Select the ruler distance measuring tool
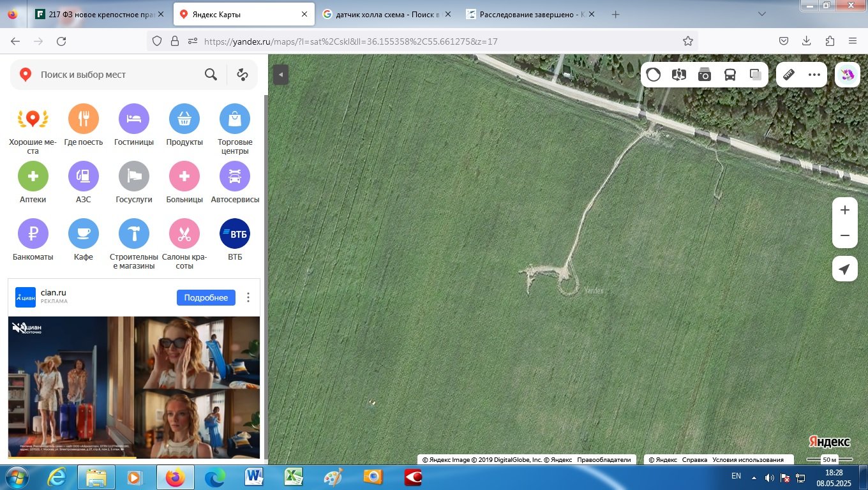This screenshot has height=490, width=868. pos(789,75)
